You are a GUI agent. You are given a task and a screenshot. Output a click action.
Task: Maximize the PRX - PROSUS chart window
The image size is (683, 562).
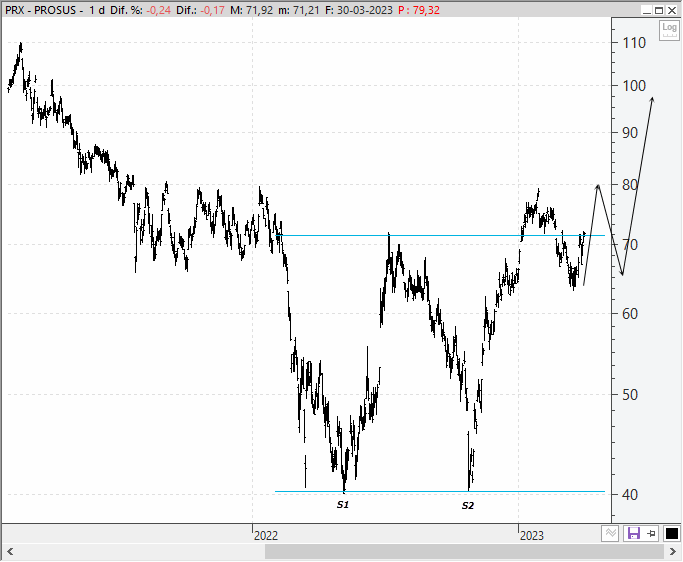click(659, 10)
